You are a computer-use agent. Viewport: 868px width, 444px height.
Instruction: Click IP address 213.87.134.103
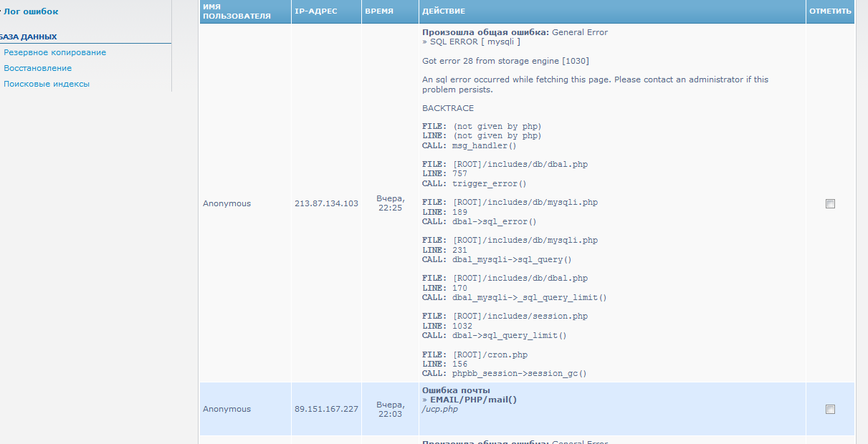326,203
